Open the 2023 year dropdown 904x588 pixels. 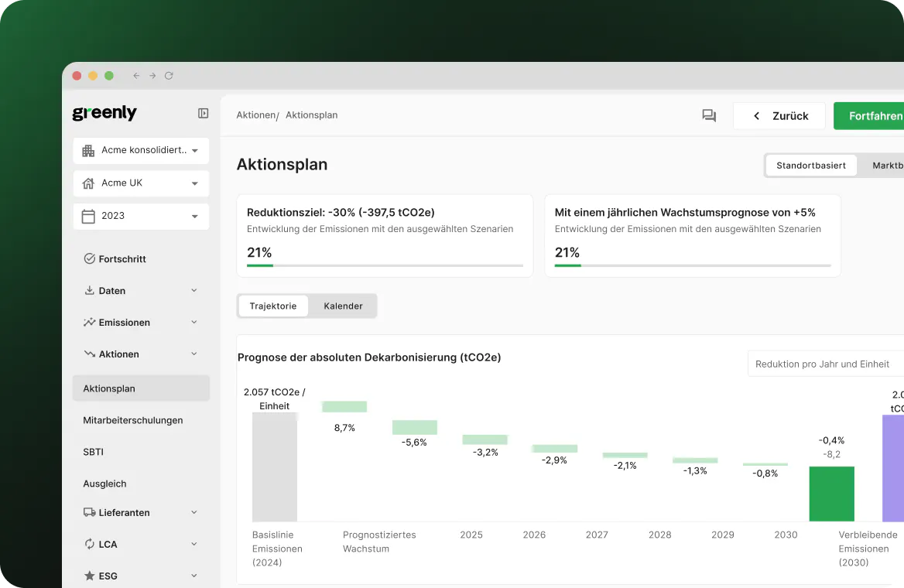coord(141,216)
